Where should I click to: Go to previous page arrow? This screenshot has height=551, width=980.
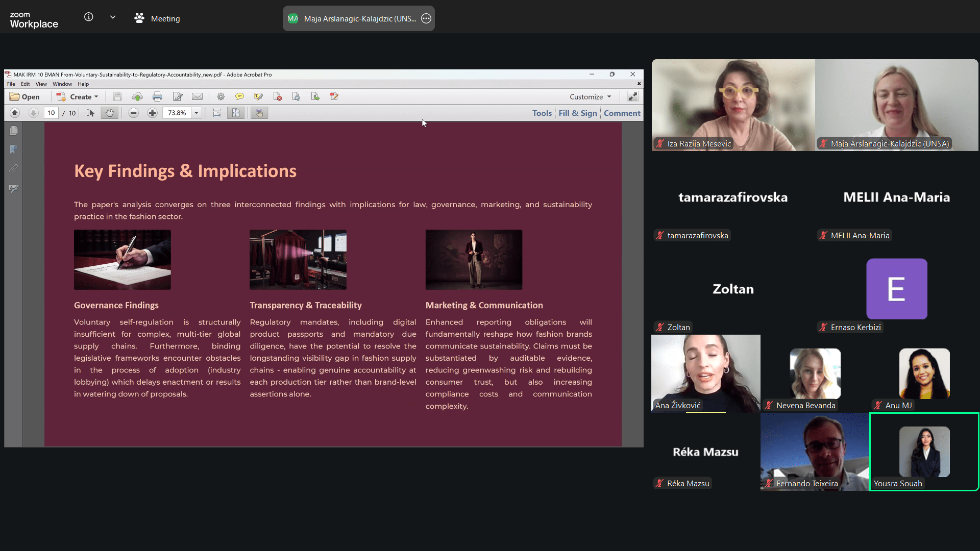coord(15,113)
